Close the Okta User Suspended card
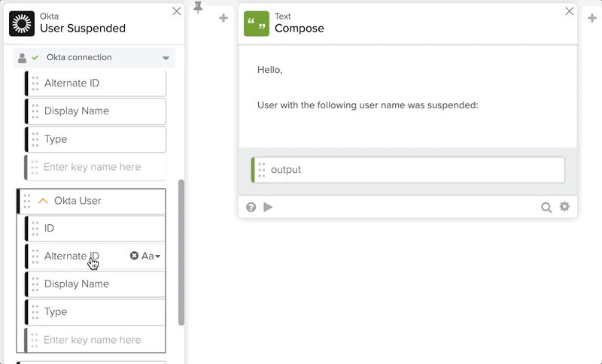602x364 pixels. point(176,11)
